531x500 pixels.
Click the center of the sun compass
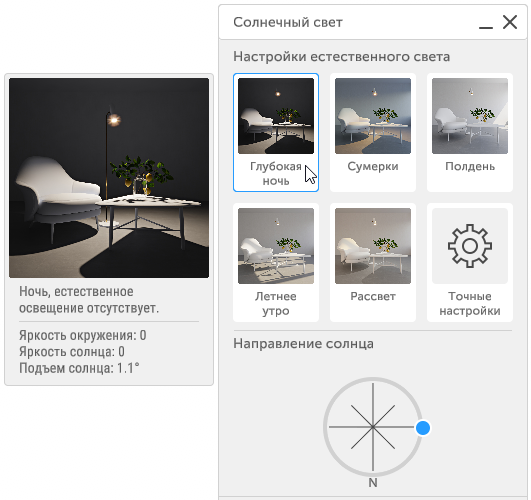click(x=373, y=427)
